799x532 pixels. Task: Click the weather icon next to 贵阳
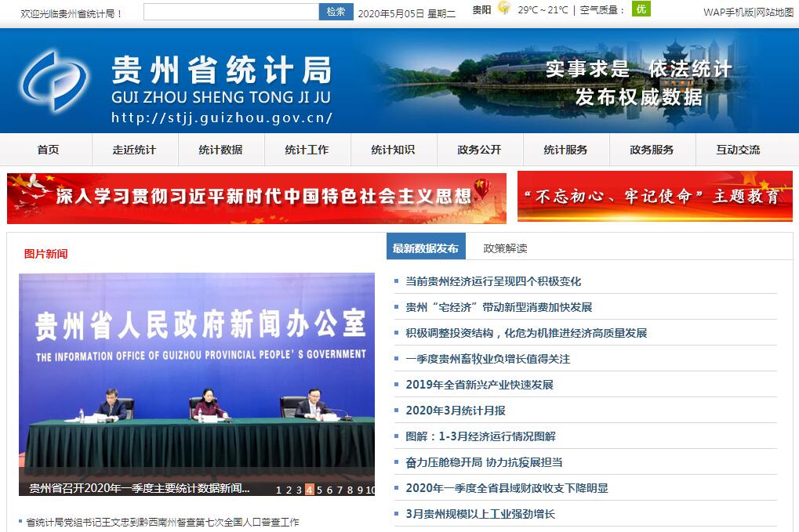[503, 9]
